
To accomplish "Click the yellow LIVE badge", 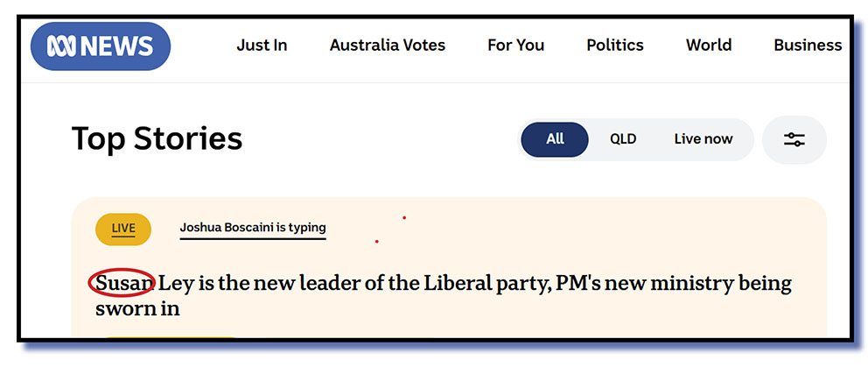I will pyautogui.click(x=123, y=229).
